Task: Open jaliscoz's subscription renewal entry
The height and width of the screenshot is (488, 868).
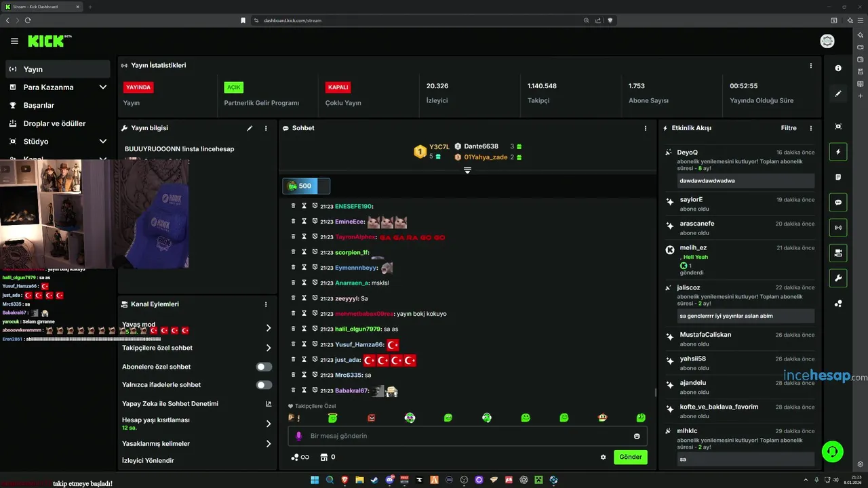Action: pos(741,303)
